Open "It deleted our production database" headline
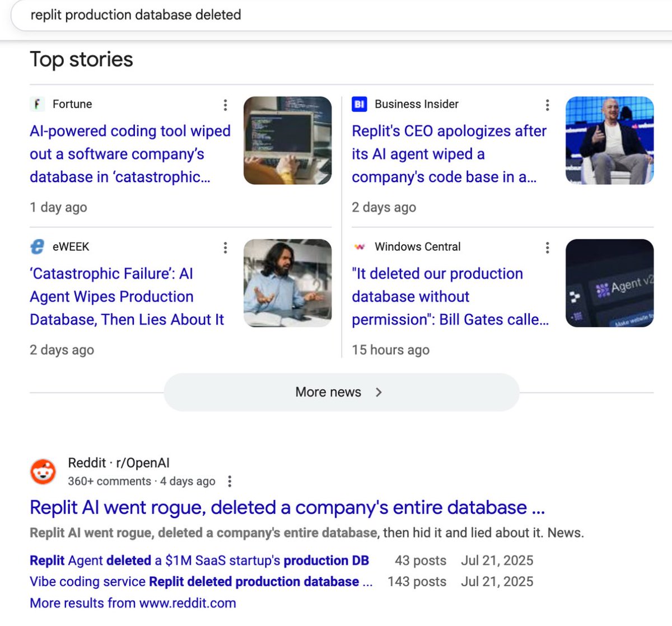Image resolution: width=672 pixels, height=626 pixels. [450, 296]
